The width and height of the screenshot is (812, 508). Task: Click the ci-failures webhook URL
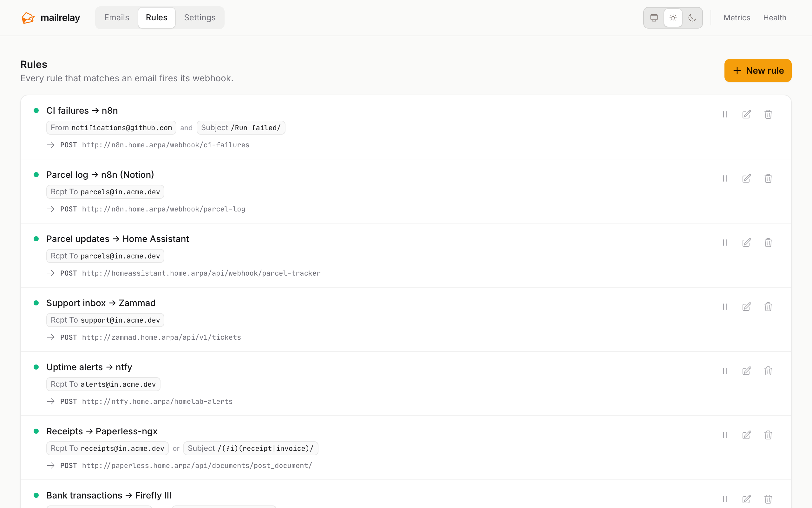point(166,145)
